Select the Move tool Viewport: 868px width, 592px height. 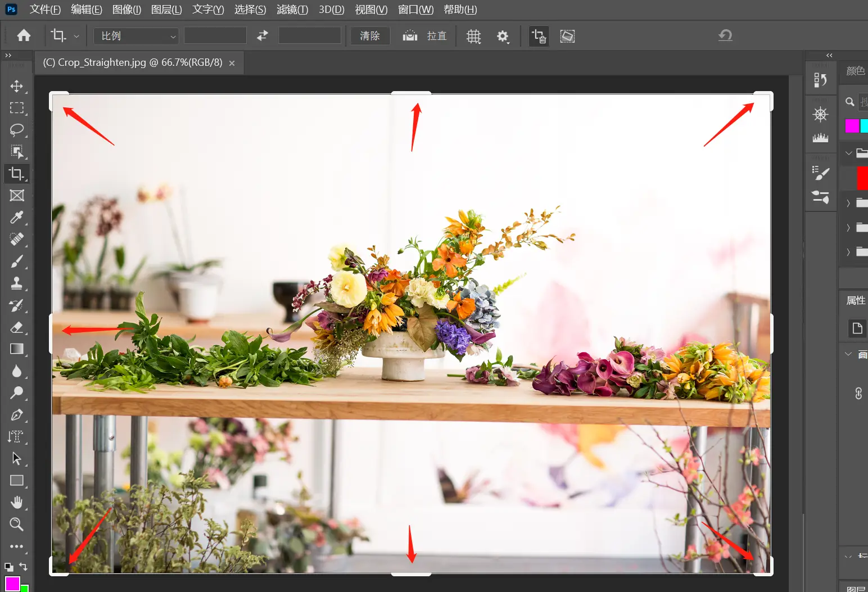tap(17, 86)
